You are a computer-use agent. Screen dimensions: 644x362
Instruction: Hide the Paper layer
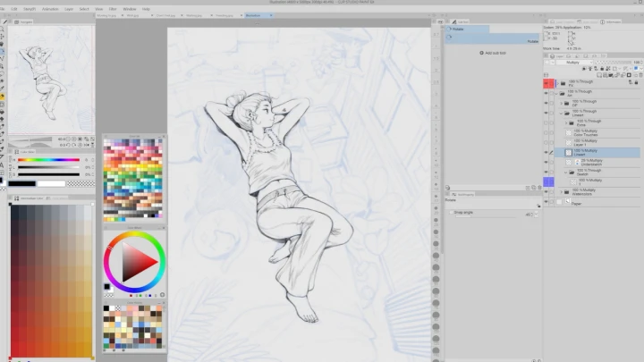click(546, 201)
